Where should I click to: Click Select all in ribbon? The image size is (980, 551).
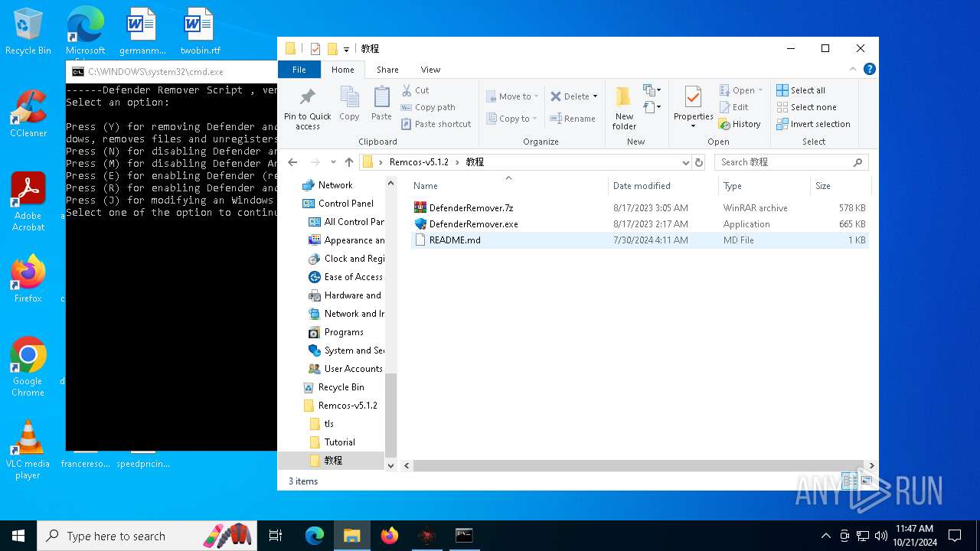801,90
